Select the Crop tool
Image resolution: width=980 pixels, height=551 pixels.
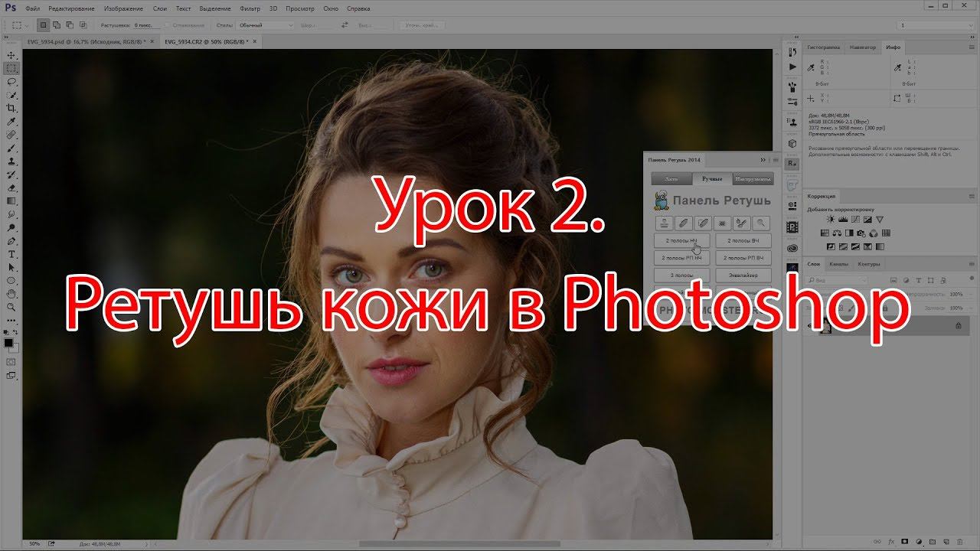[11, 108]
